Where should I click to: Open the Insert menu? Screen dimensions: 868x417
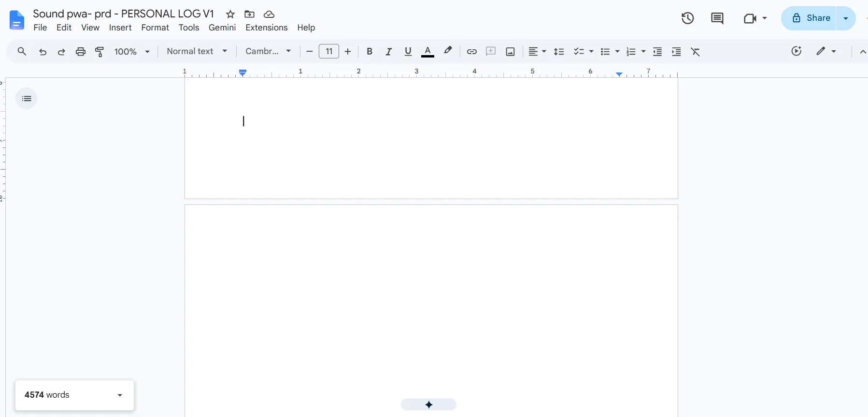click(120, 28)
